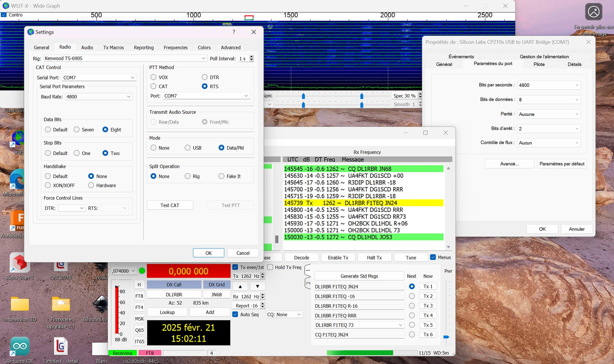
Task: Open Parité dropdown in COM7 properties
Action: [549, 114]
